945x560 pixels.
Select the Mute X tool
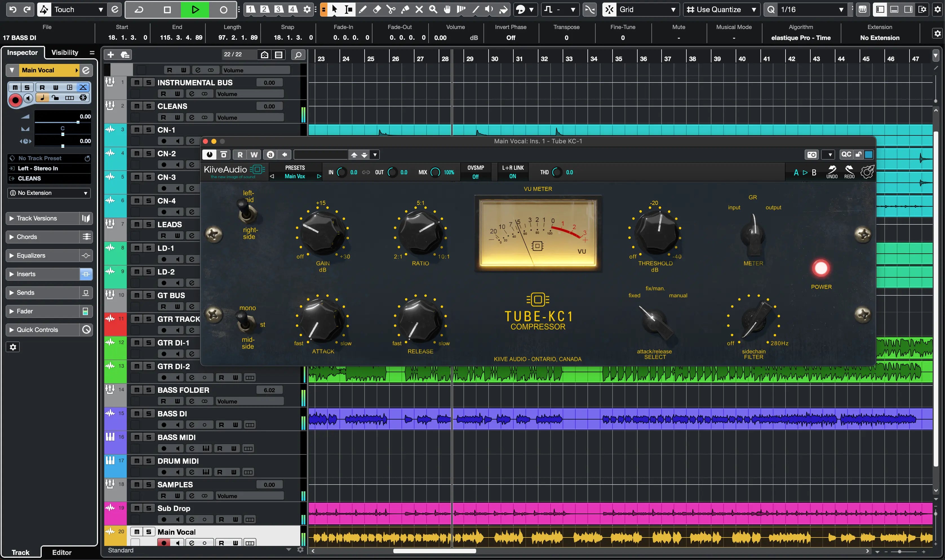click(419, 10)
